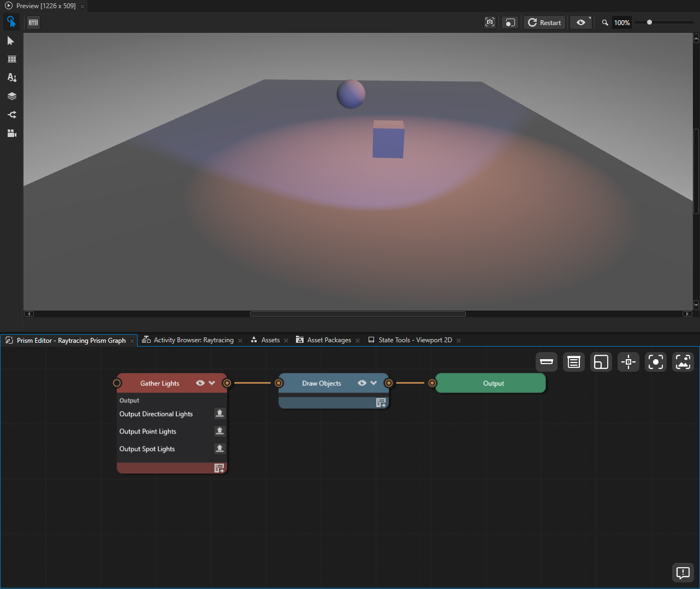Select the node connection tool icon
The height and width of the screenshot is (589, 700).
pos(11,115)
